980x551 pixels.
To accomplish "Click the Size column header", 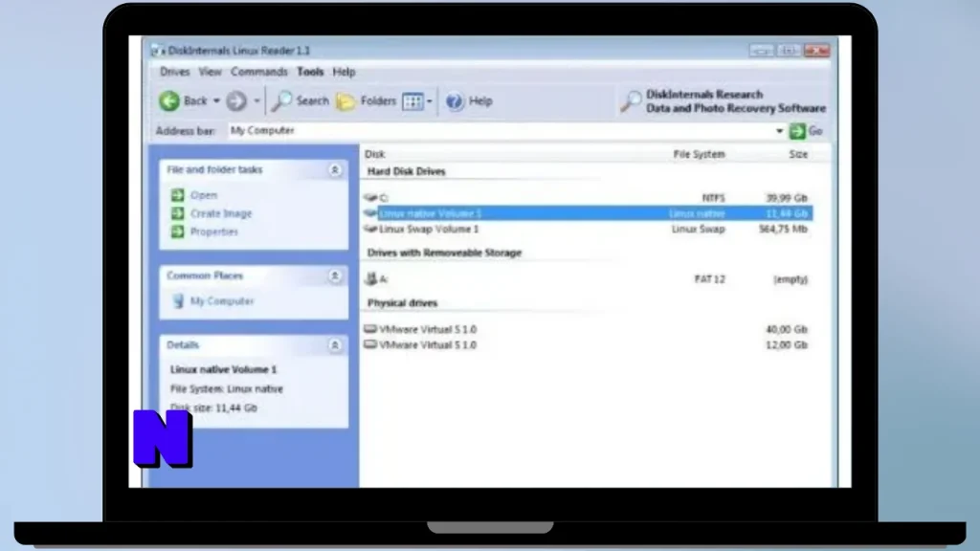I will pos(798,154).
